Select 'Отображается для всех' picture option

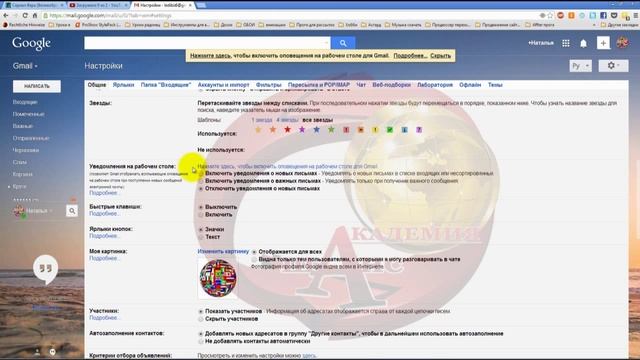tap(254, 252)
